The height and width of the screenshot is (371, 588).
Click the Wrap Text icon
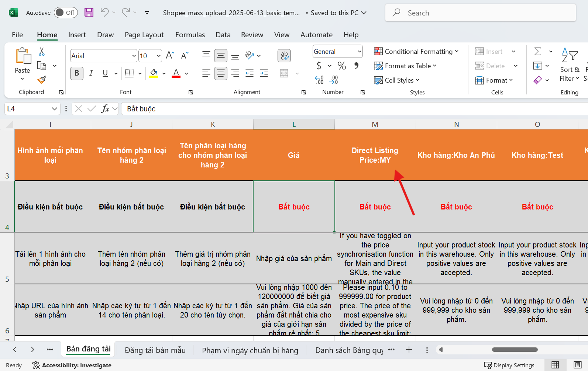pyautogui.click(x=284, y=56)
